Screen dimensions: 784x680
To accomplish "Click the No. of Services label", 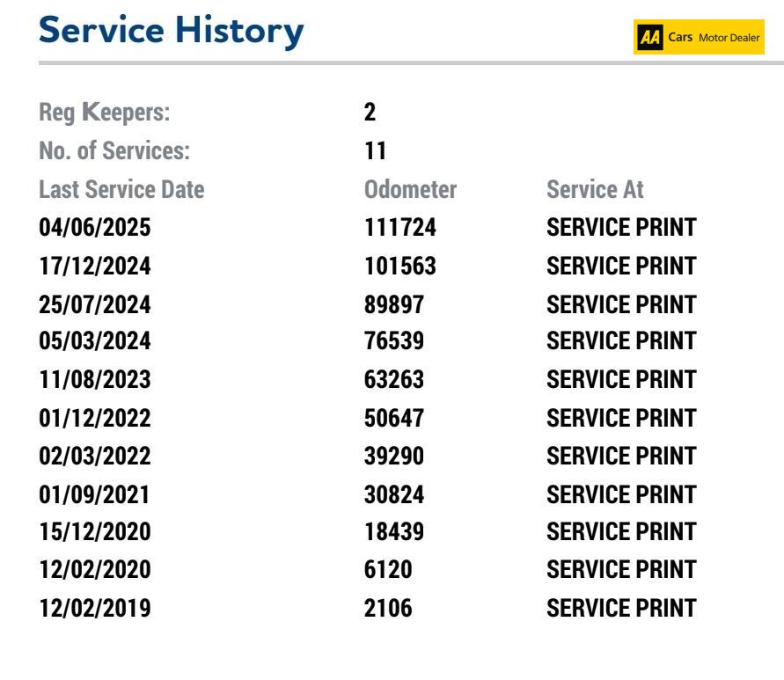I will tap(114, 151).
